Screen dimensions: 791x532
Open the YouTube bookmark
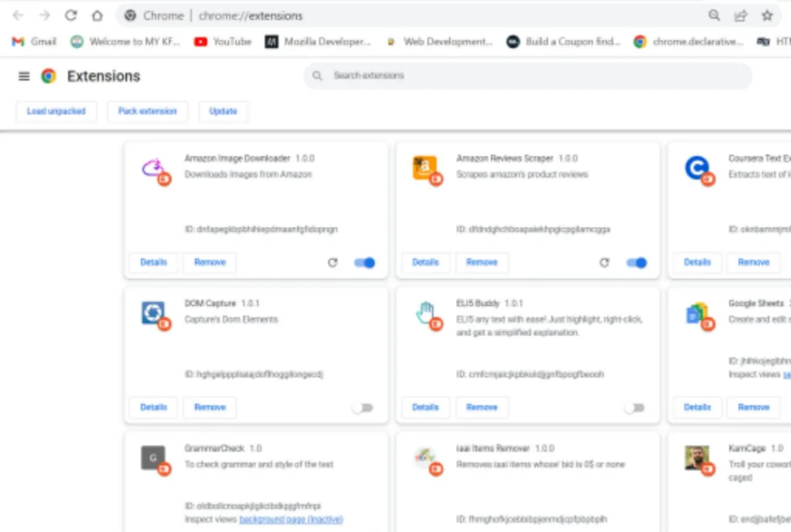pos(223,42)
